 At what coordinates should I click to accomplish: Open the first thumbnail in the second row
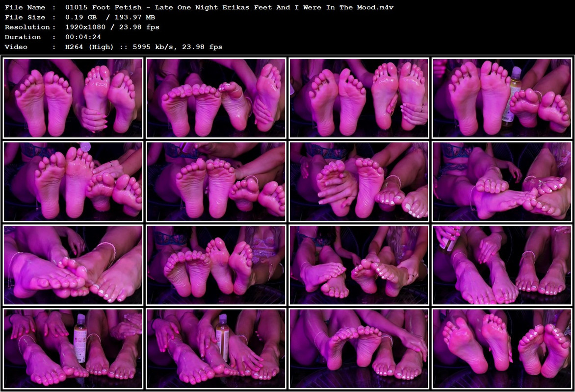click(73, 182)
